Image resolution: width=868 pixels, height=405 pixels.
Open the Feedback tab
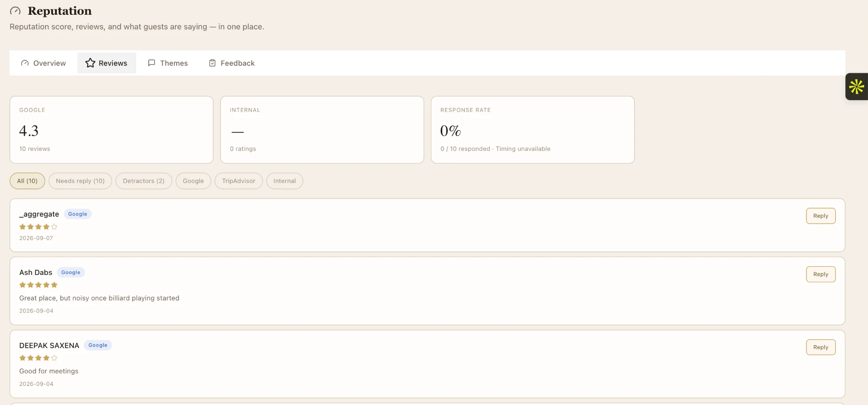pos(232,63)
